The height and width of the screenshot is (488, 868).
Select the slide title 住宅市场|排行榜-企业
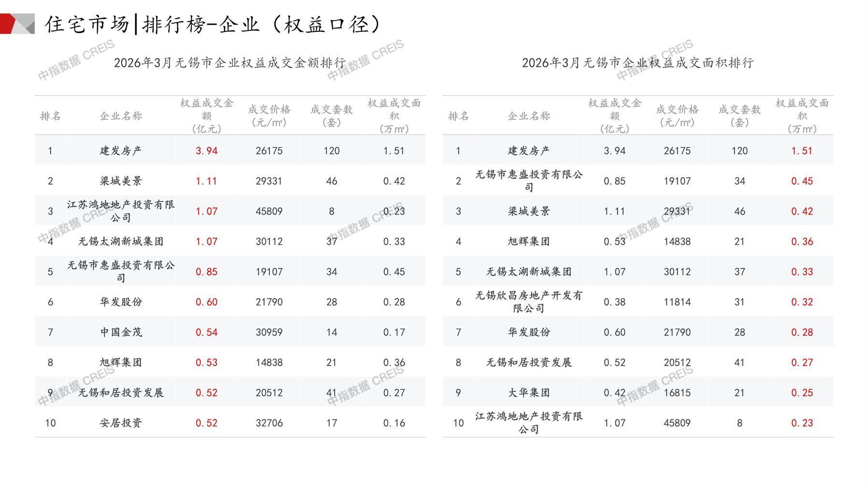coord(213,24)
